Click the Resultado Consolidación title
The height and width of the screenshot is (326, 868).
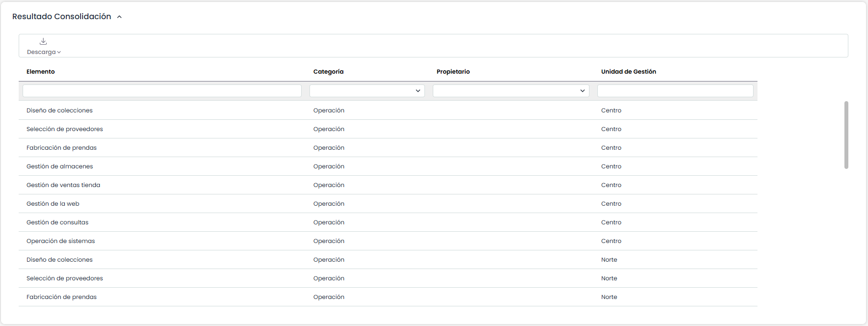[x=62, y=17]
